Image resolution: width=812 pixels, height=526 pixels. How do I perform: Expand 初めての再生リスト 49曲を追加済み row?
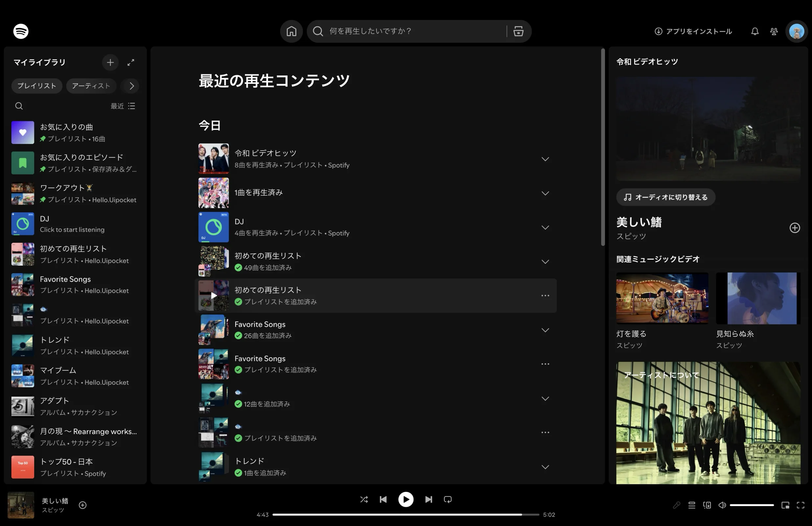tap(545, 262)
